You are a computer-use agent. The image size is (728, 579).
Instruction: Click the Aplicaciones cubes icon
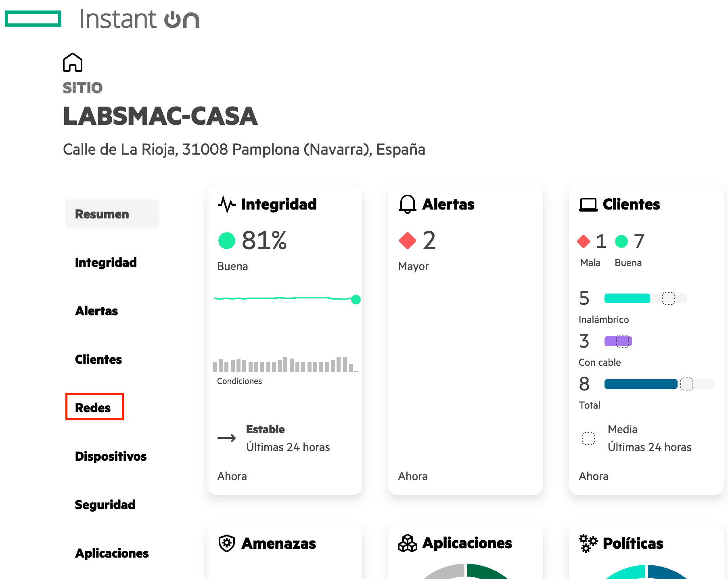point(407,543)
